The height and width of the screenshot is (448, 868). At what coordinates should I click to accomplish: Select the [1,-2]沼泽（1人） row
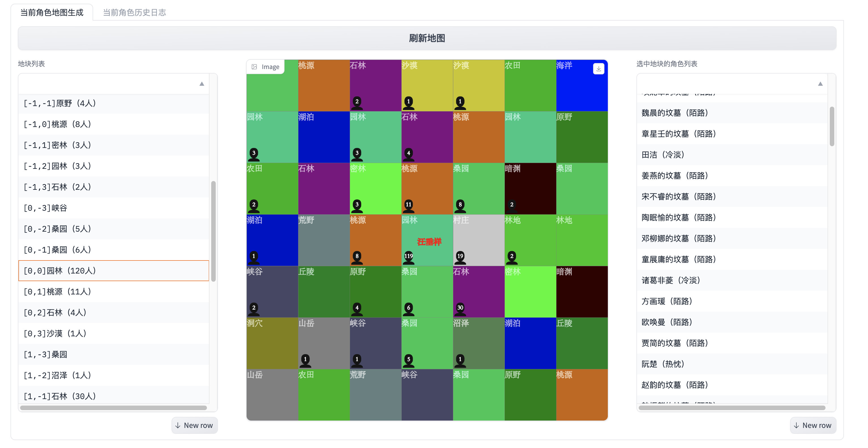(x=114, y=375)
